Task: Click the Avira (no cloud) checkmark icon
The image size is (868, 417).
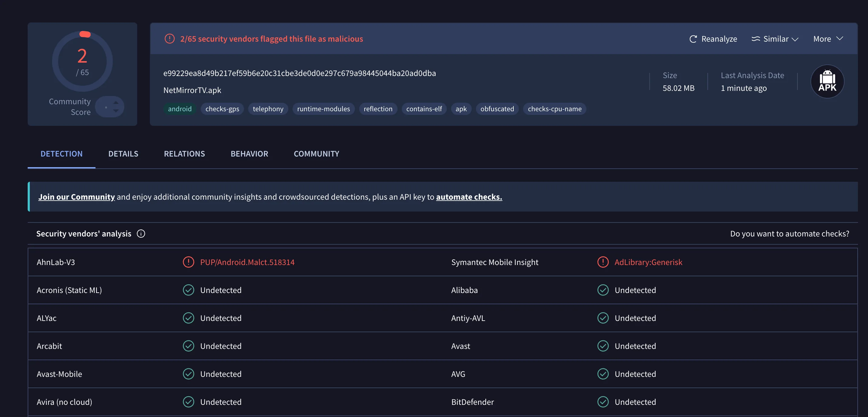Action: [x=188, y=401]
